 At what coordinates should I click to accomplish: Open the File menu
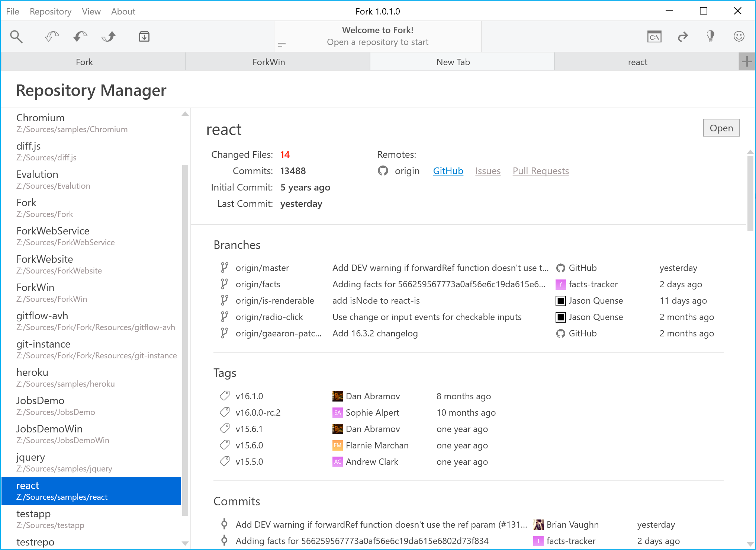click(x=13, y=11)
